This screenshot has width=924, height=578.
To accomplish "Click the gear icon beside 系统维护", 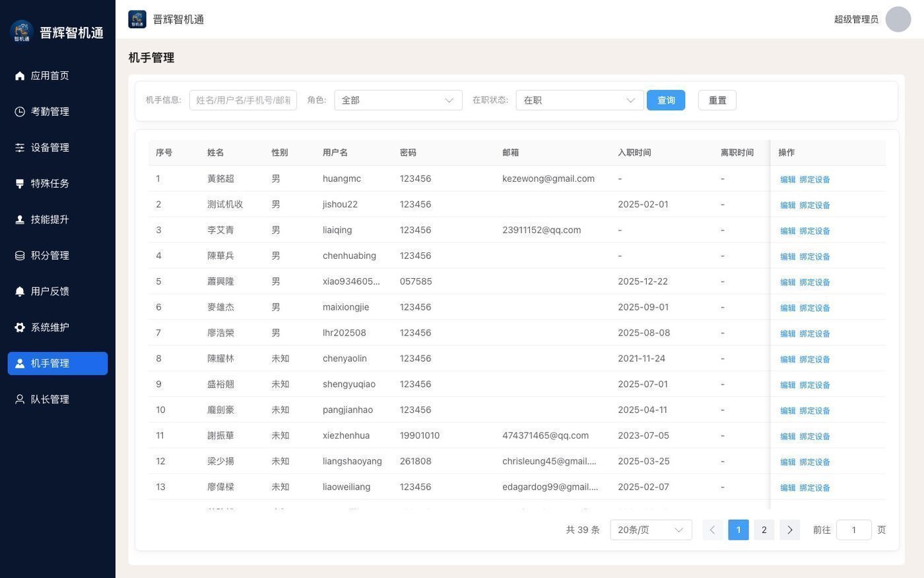I will 20,328.
